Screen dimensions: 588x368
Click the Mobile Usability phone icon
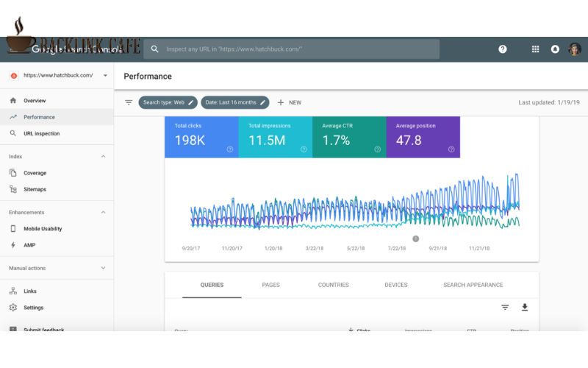[13, 229]
